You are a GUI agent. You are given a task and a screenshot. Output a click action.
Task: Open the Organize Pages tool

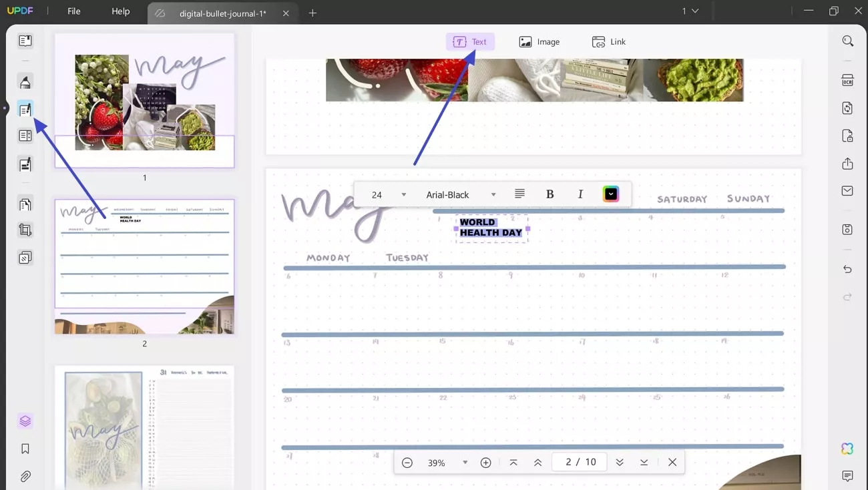[25, 135]
